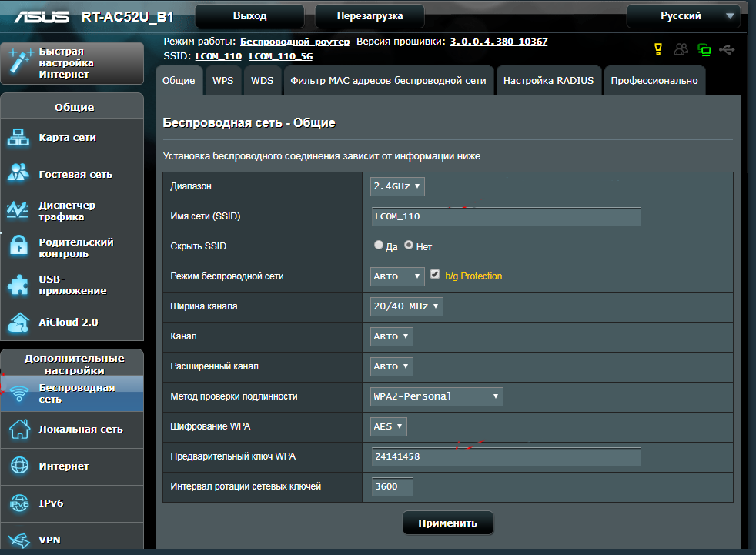
Task: Go to Гостевая сеть via its icon
Action: click(18, 174)
